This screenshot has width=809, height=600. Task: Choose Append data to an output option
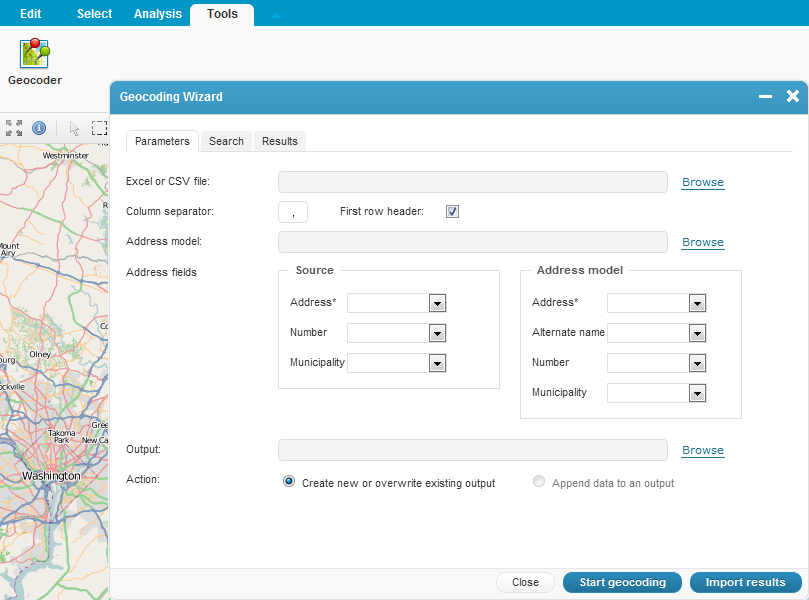pos(539,481)
